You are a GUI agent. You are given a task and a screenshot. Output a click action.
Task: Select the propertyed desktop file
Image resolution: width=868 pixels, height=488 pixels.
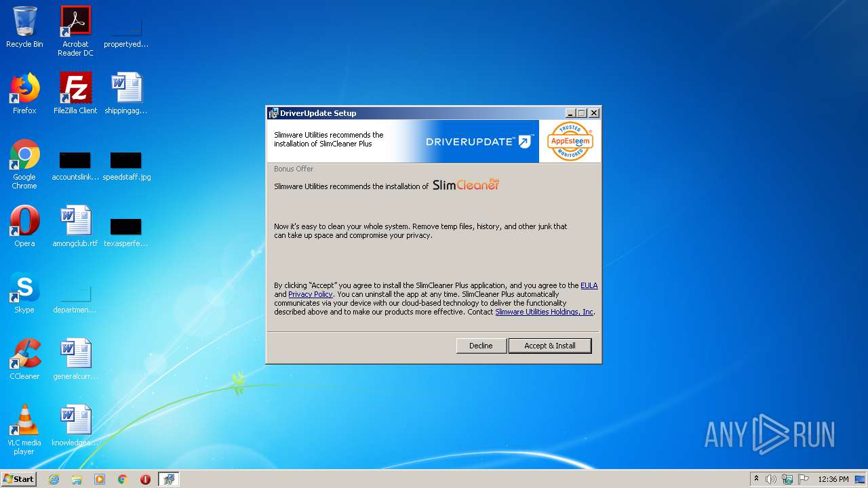126,31
